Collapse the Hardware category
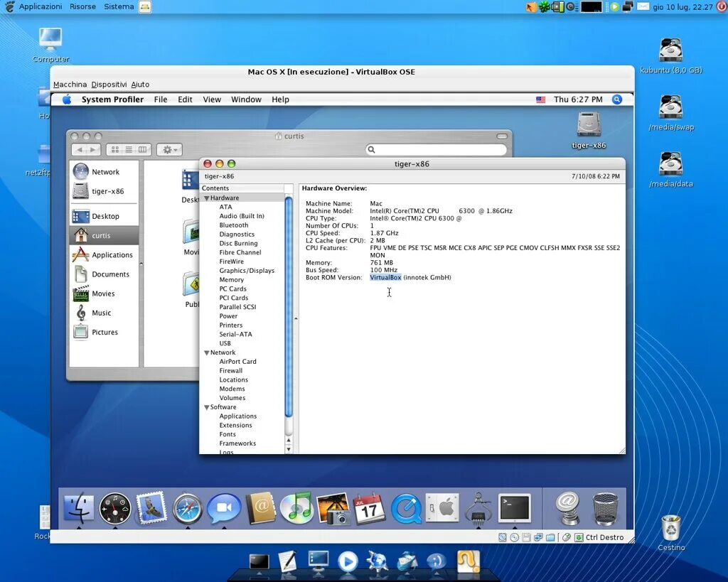728x582 pixels. tap(207, 198)
